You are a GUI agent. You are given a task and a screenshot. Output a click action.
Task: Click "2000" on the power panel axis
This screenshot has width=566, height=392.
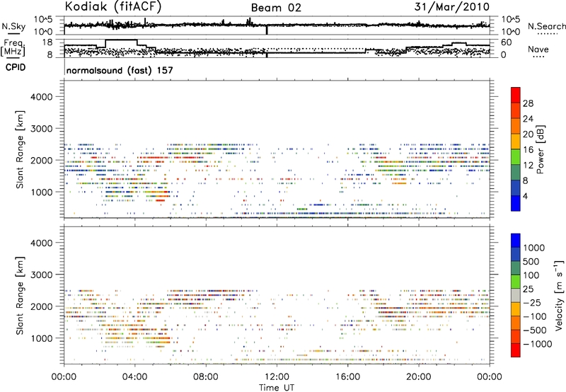[42, 160]
